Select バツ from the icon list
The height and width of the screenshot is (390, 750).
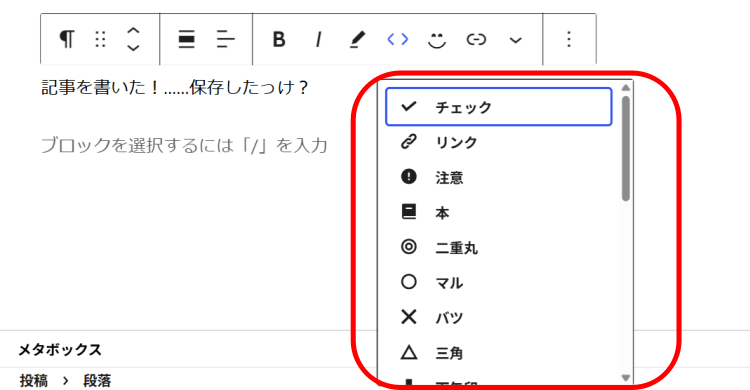click(x=498, y=317)
